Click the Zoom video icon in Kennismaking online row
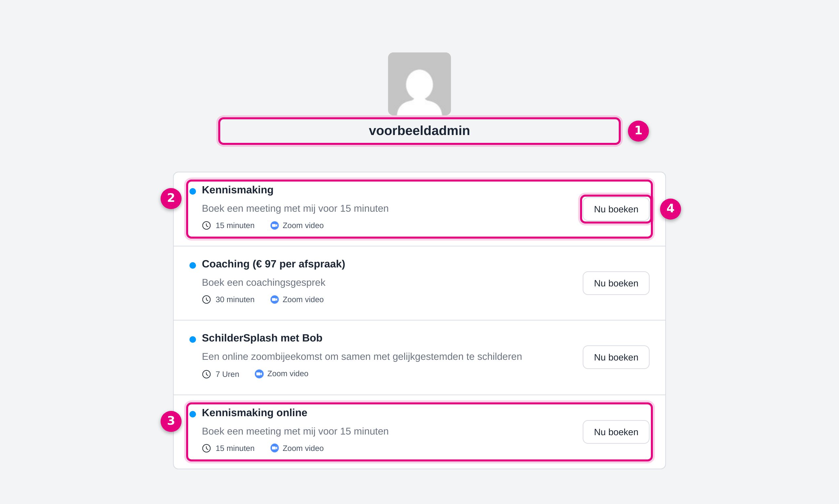Image resolution: width=839 pixels, height=504 pixels. point(274,448)
